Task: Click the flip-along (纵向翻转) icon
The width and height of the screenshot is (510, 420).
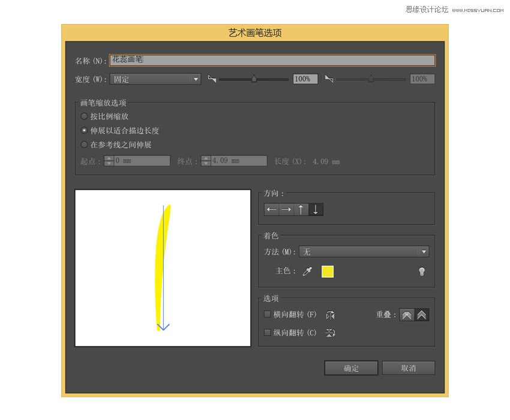Action: click(x=330, y=332)
